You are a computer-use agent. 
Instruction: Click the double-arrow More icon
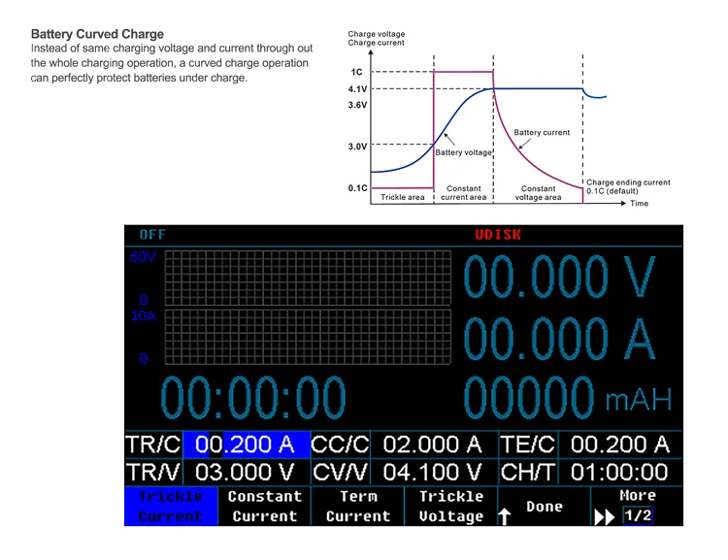pyautogui.click(x=604, y=516)
